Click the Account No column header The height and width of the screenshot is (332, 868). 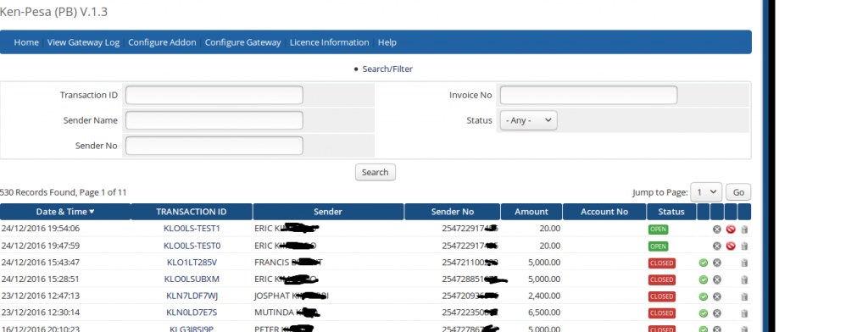coord(604,212)
